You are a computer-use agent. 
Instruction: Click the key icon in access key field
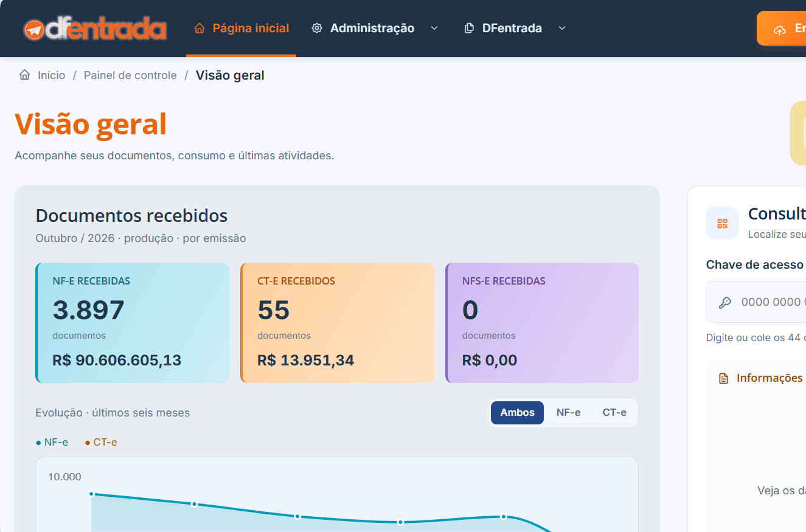pos(725,302)
